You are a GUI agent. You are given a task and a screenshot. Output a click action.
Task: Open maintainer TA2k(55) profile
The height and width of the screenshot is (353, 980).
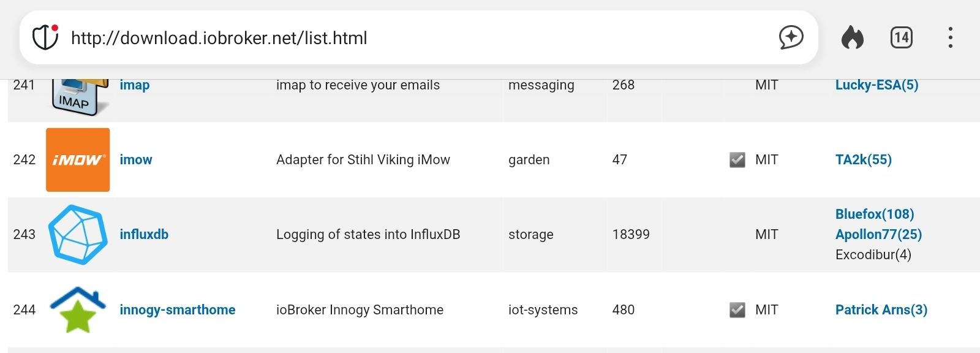click(x=863, y=159)
